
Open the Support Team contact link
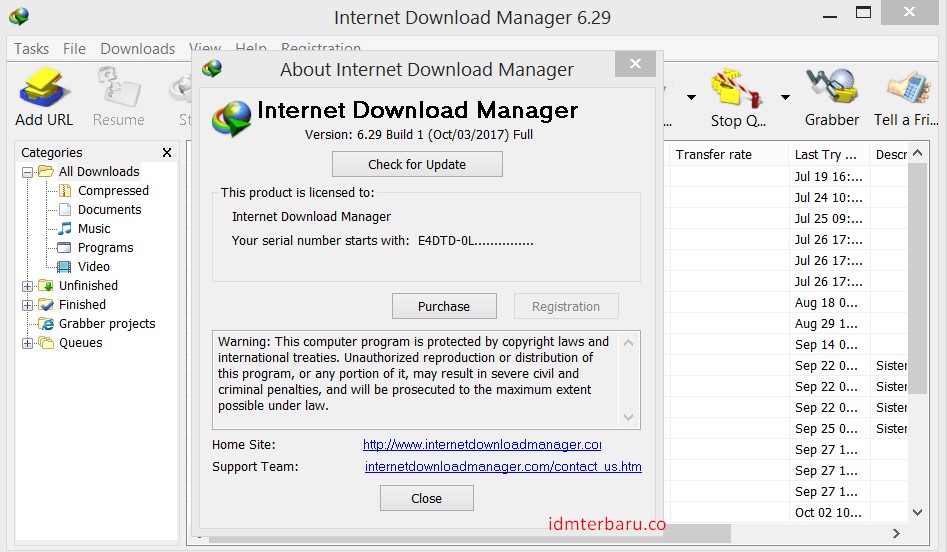[x=503, y=466]
